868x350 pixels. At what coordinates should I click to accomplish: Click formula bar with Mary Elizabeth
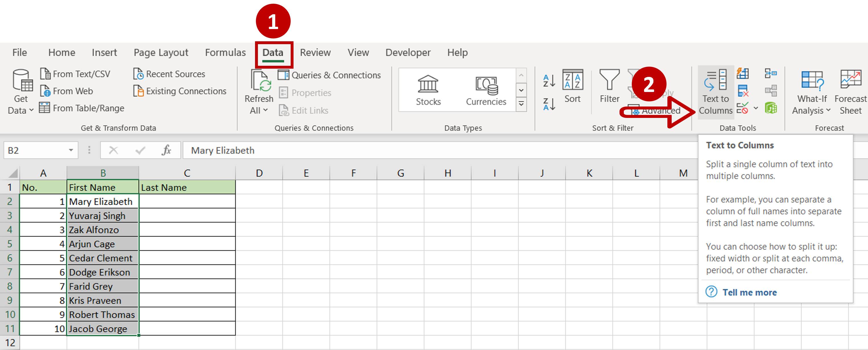440,150
